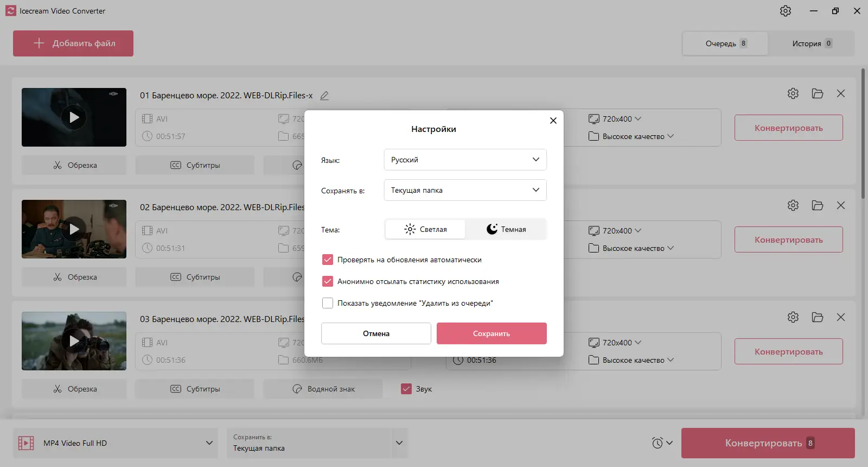Open Субтитры for the third file

click(195, 389)
